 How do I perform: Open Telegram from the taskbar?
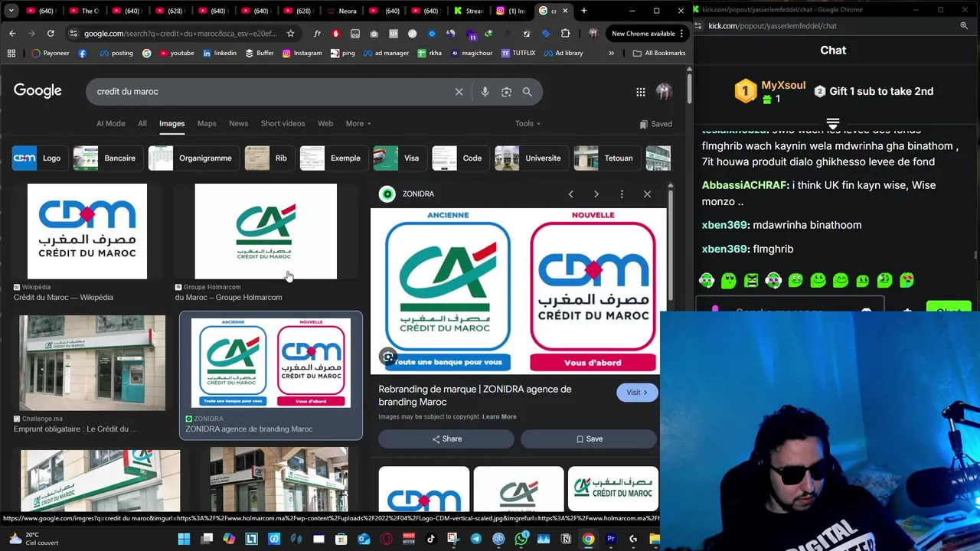pos(476,539)
